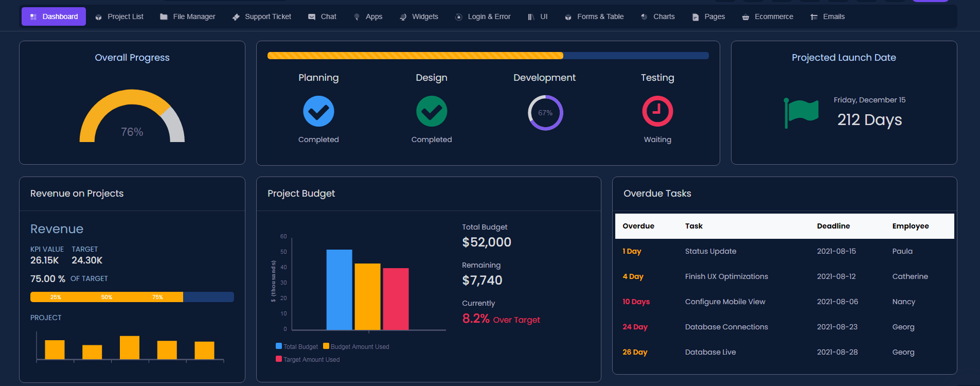Click the green Design completed checkmark icon

coord(431,111)
